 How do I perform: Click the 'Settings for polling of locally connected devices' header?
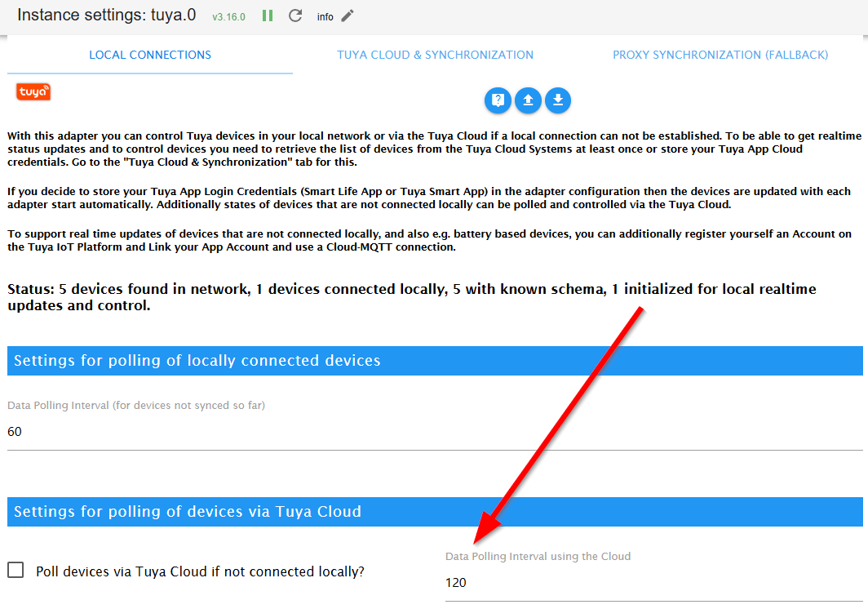click(435, 361)
